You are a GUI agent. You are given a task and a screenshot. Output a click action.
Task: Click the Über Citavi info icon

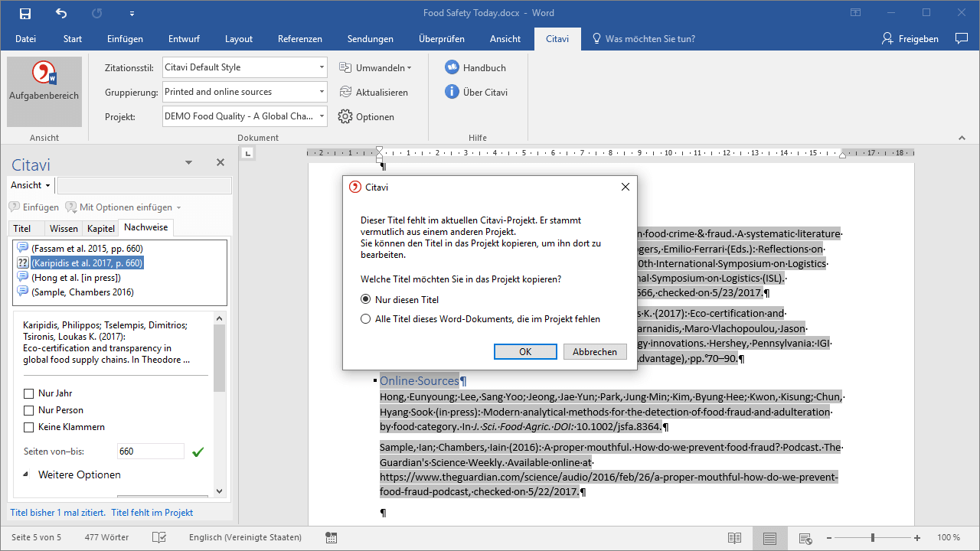452,92
